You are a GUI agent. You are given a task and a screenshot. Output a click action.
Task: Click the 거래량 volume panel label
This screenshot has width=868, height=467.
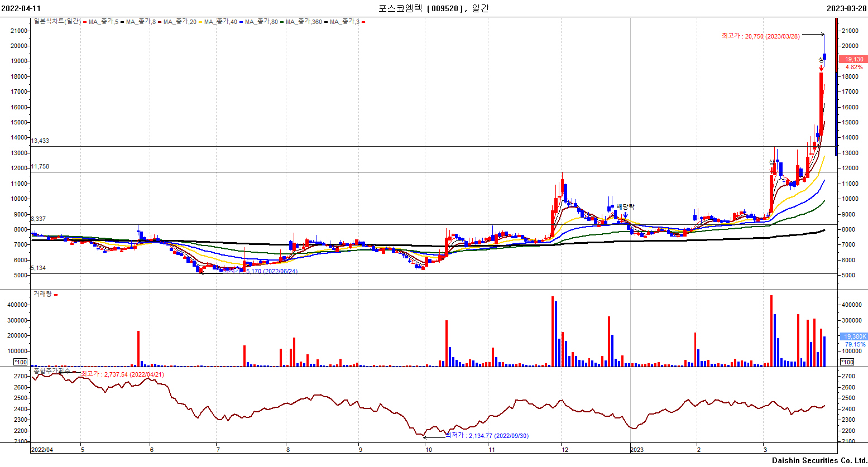click(42, 293)
